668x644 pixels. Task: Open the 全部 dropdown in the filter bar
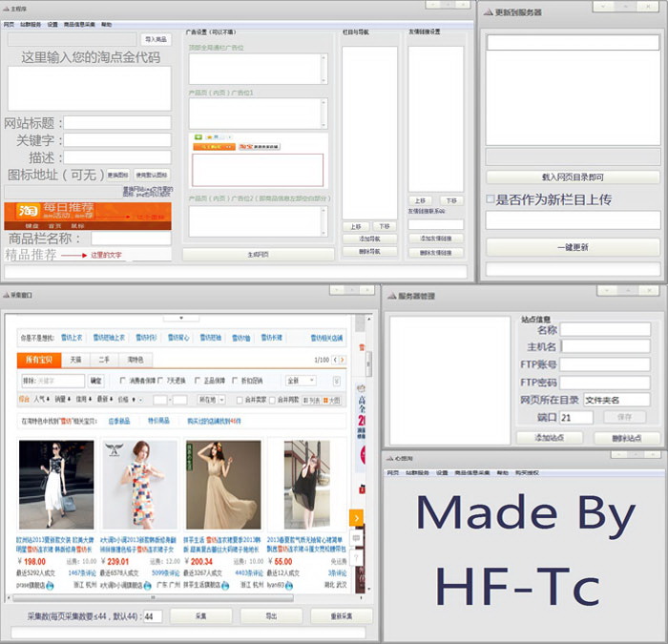pos(301,380)
